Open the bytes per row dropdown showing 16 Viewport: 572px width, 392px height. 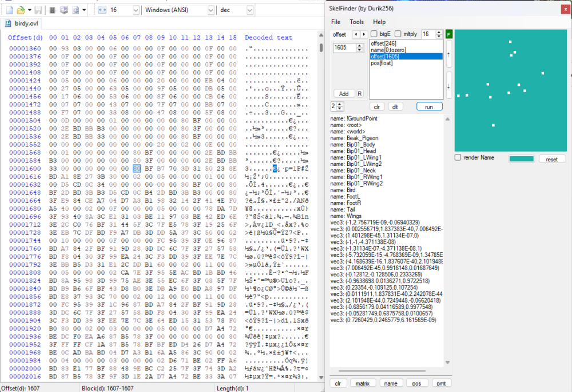[136, 10]
